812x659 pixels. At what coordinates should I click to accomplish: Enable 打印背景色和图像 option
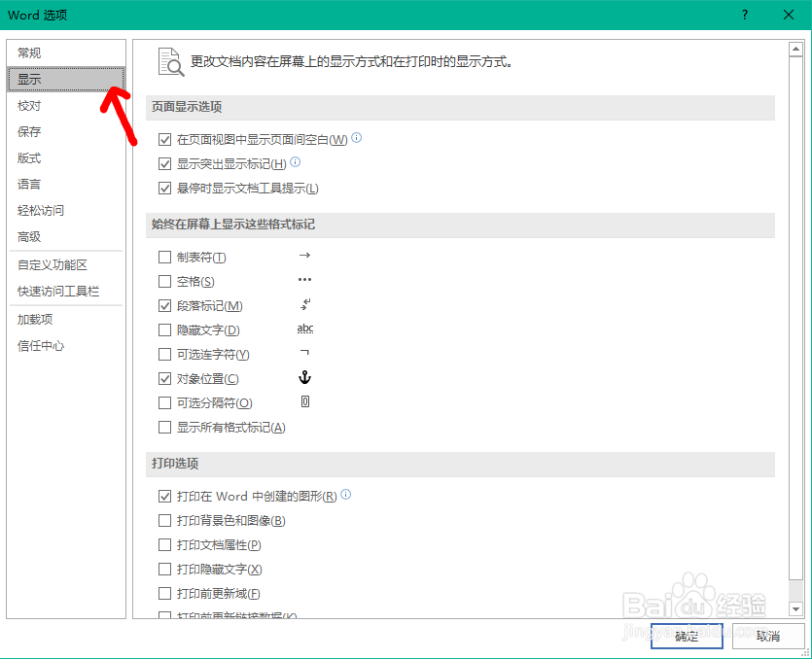164,521
